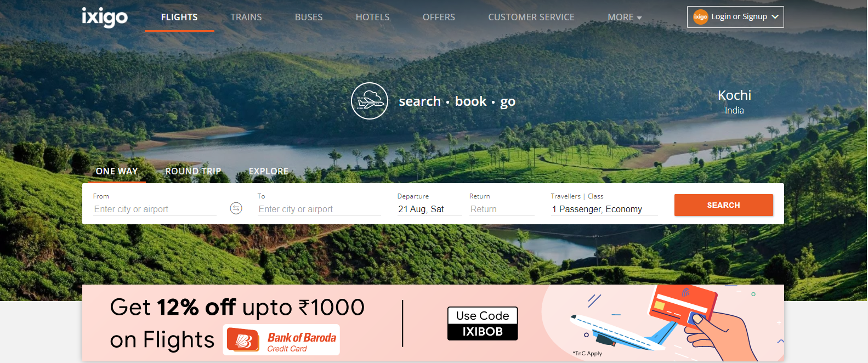Screen dimensions: 868x363
Task: Open Travellers and Class selector
Action: [x=604, y=209]
